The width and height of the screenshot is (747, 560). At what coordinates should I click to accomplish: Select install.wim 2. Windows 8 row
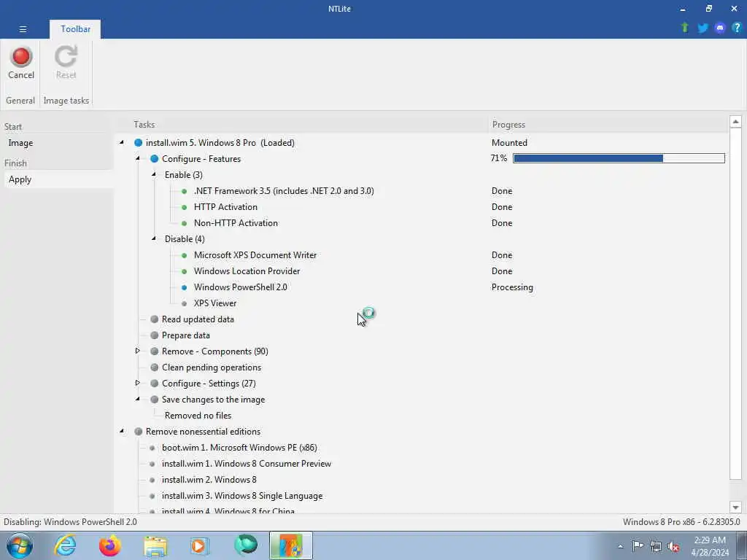pos(209,480)
